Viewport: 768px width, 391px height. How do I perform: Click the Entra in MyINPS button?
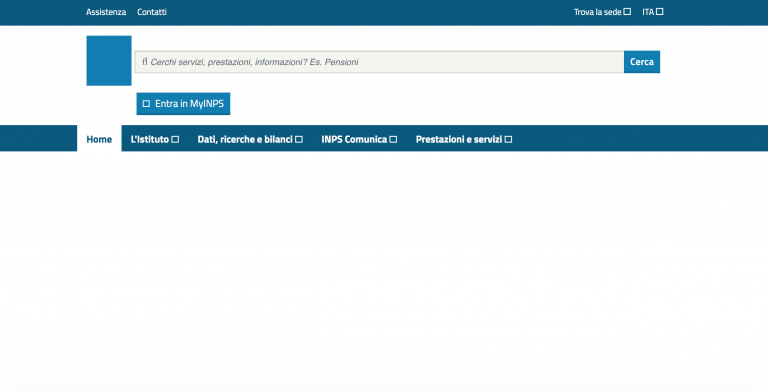183,104
